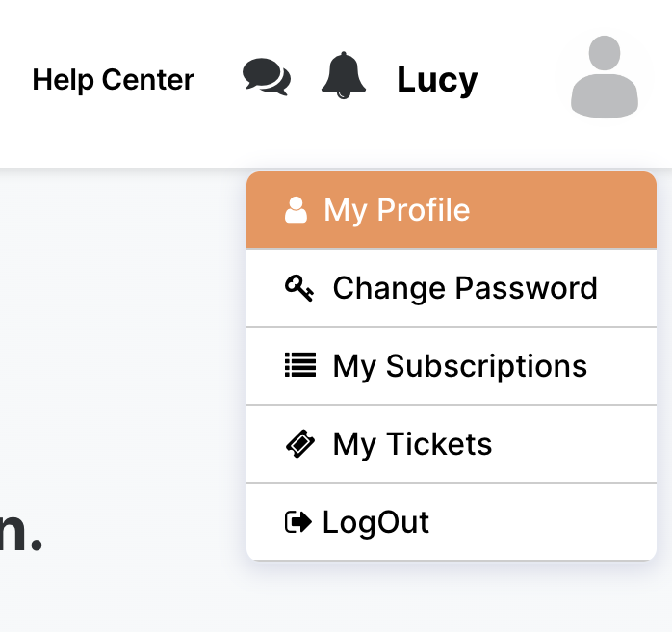Screen dimensions: 672x632
Task: Open My Subscriptions from the dropdown
Action: pos(459,366)
